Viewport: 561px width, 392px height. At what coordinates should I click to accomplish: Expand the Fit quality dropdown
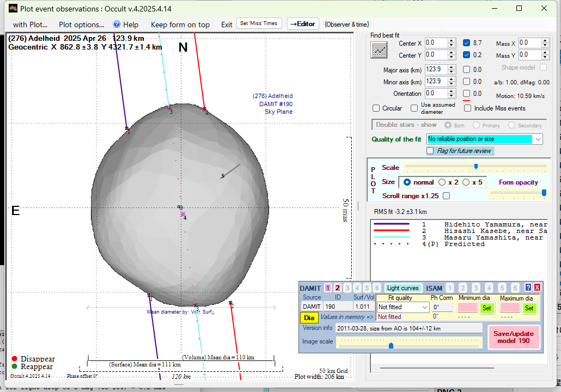[425, 308]
